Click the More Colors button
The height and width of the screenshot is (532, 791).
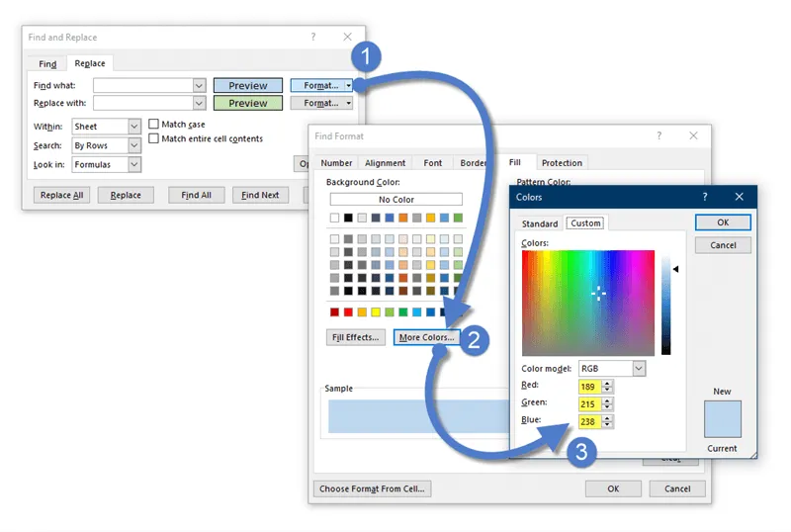(426, 337)
